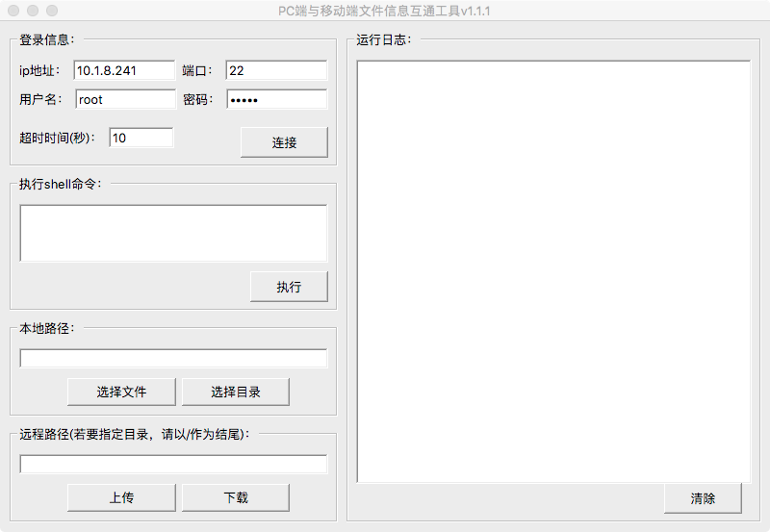Screen dimensions: 770x532
Task: Click the 连接 connect button
Action: coord(284,142)
